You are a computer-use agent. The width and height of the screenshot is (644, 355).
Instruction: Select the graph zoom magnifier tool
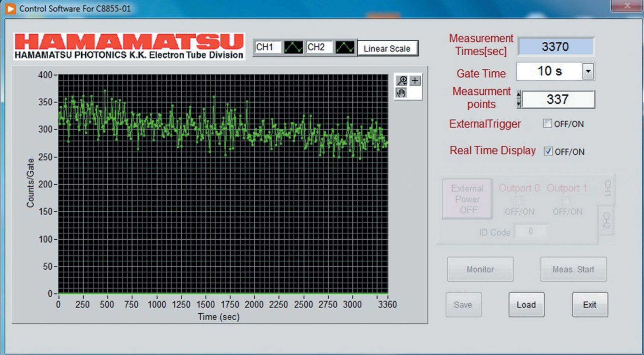(x=401, y=80)
